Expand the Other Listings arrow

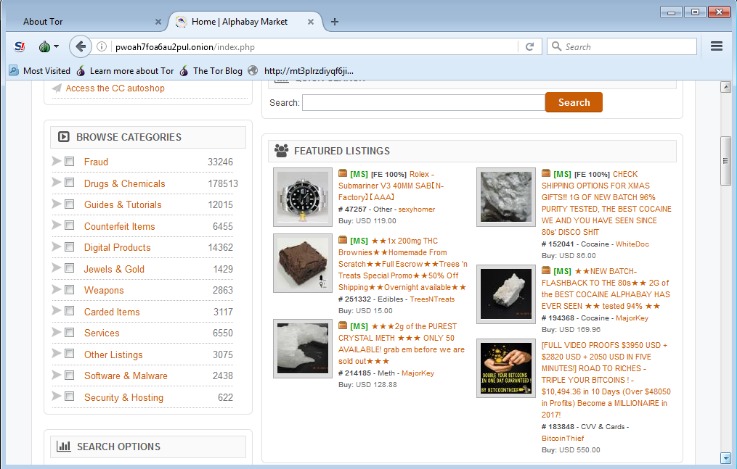(x=56, y=353)
